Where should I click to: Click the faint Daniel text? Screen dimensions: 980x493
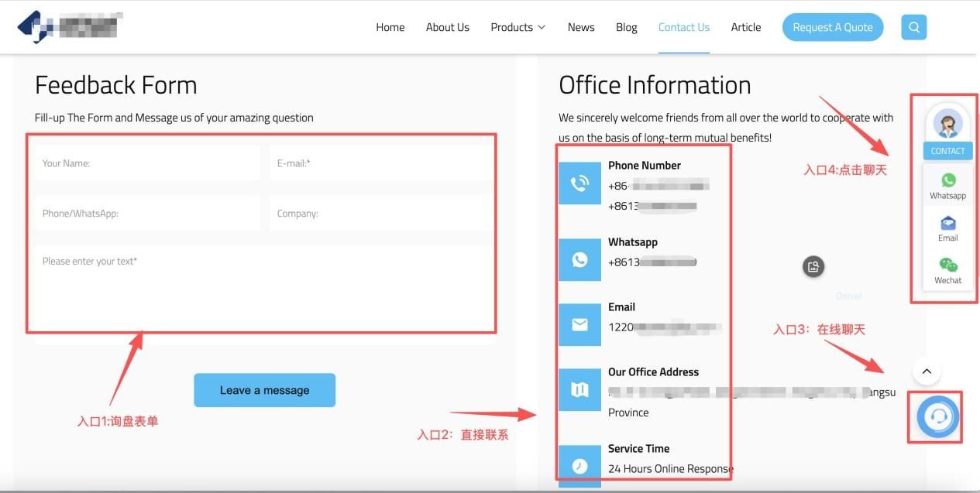pyautogui.click(x=849, y=296)
